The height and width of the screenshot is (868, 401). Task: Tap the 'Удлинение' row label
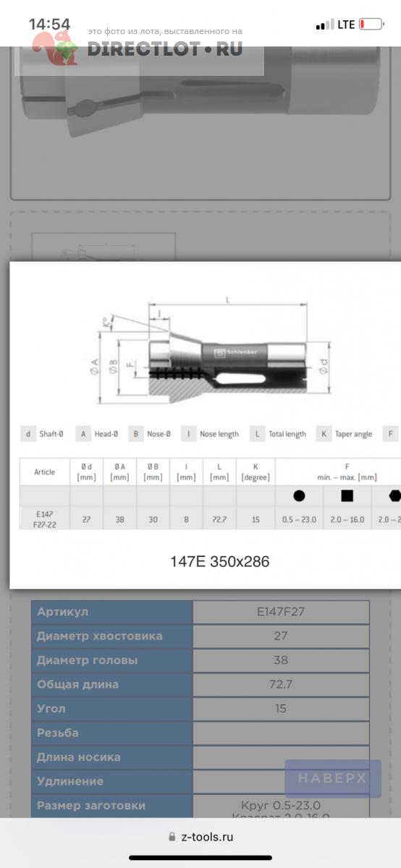point(111,781)
